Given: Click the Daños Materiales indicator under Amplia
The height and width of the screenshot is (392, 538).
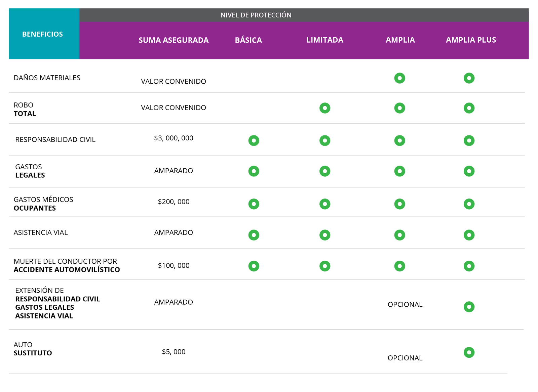Looking at the screenshot, I should [x=399, y=78].
